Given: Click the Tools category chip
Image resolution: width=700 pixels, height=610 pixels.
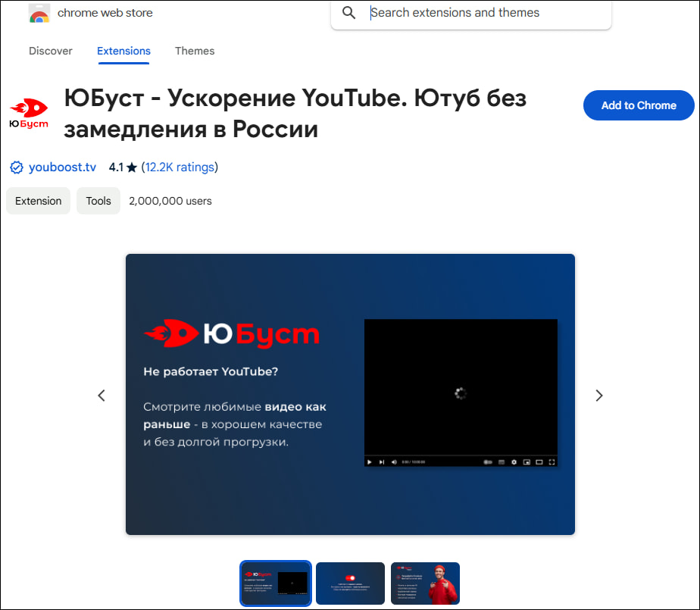Looking at the screenshot, I should point(98,201).
